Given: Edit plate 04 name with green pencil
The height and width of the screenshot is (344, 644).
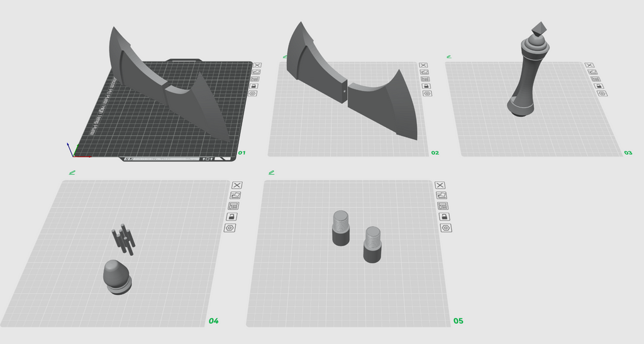Looking at the screenshot, I should coord(72,173).
